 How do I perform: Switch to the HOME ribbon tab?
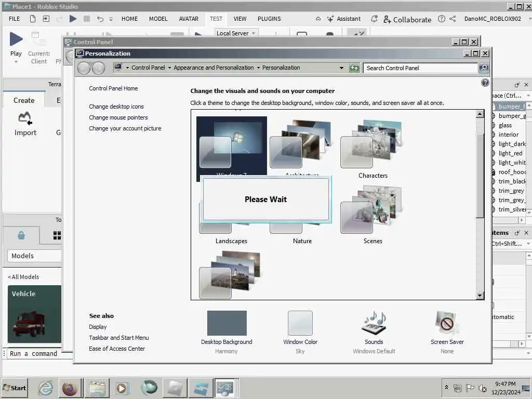coord(129,19)
